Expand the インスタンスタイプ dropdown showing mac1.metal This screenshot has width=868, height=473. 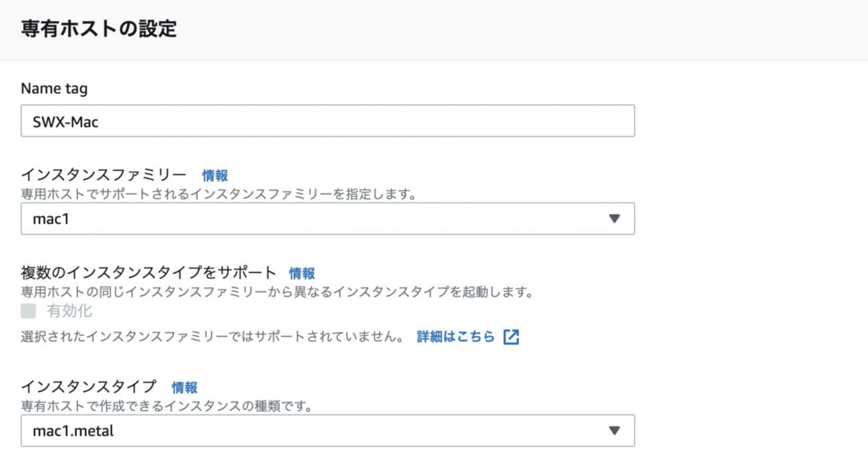point(327,431)
